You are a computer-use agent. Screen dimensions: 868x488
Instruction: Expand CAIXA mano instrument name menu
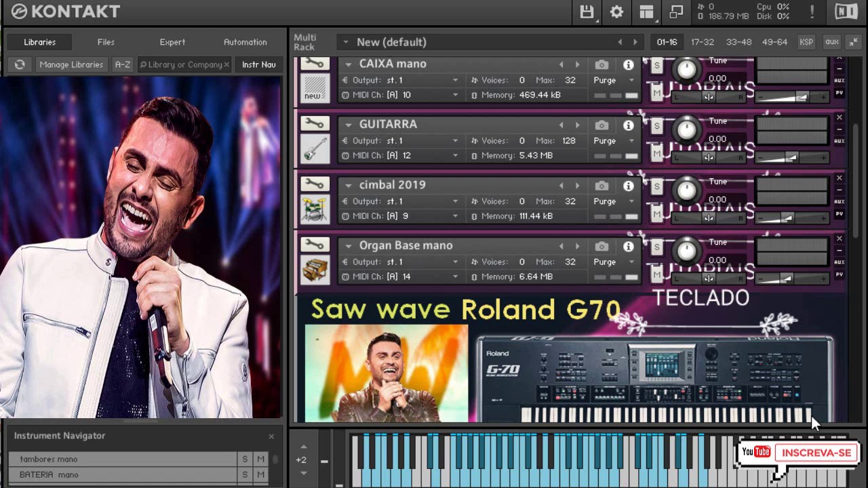[348, 64]
